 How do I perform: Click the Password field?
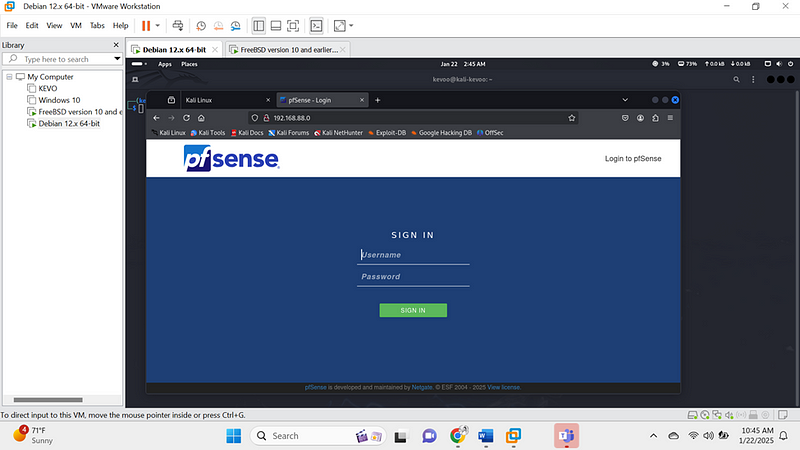[x=413, y=277]
